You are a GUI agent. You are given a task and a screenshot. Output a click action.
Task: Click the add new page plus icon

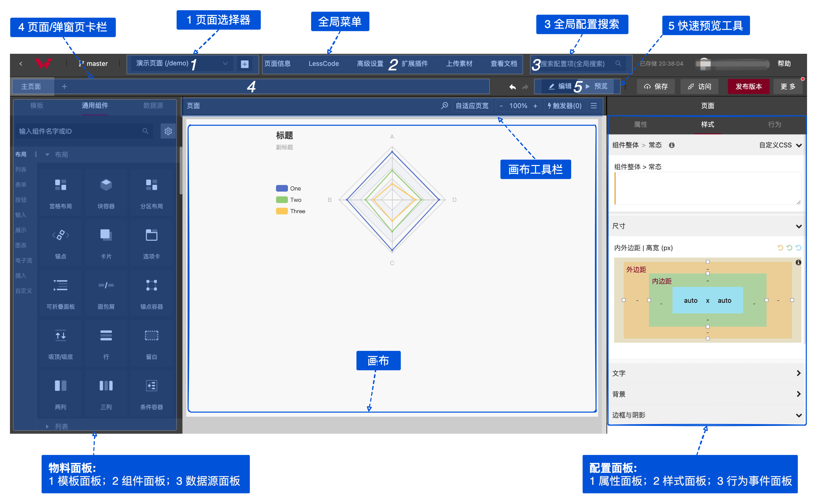point(245,64)
